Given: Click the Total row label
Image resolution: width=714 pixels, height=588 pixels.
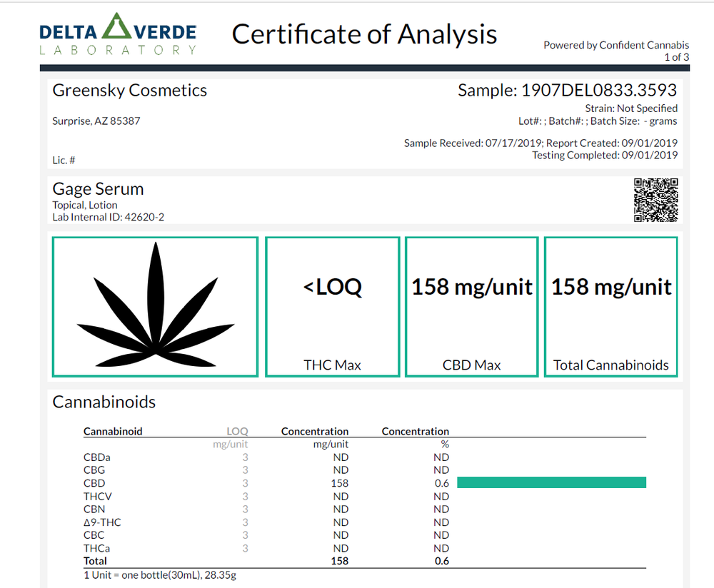Looking at the screenshot, I should tap(95, 561).
